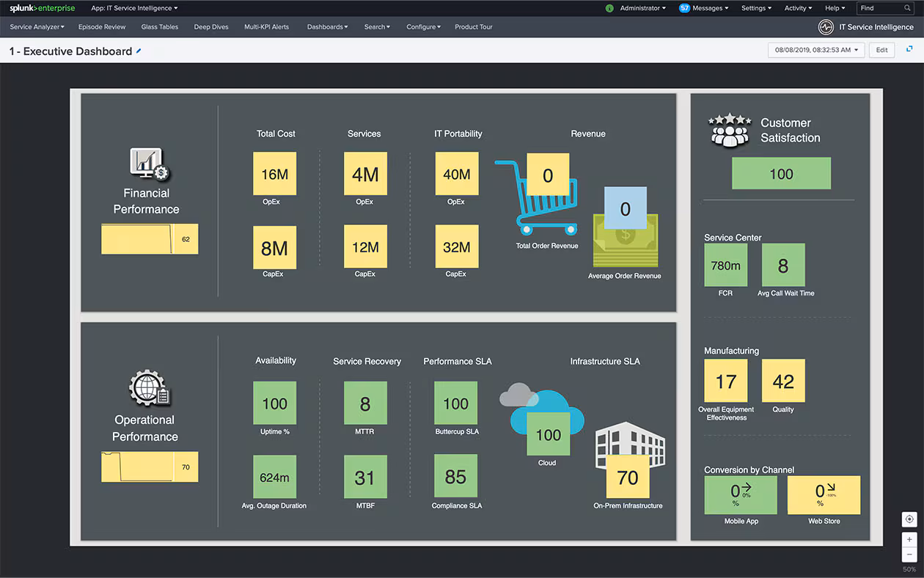Click the Financial Performance chart icon
924x578 pixels.
[x=149, y=164]
